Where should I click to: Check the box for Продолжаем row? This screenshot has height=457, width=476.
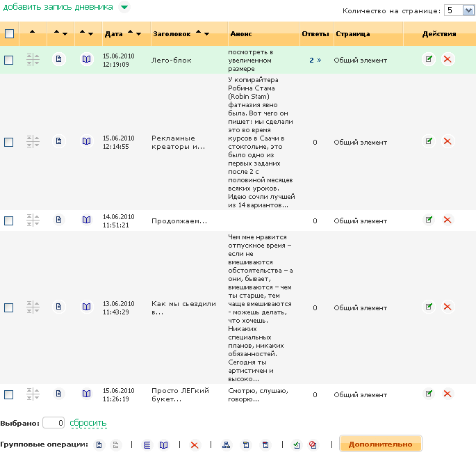(x=9, y=221)
